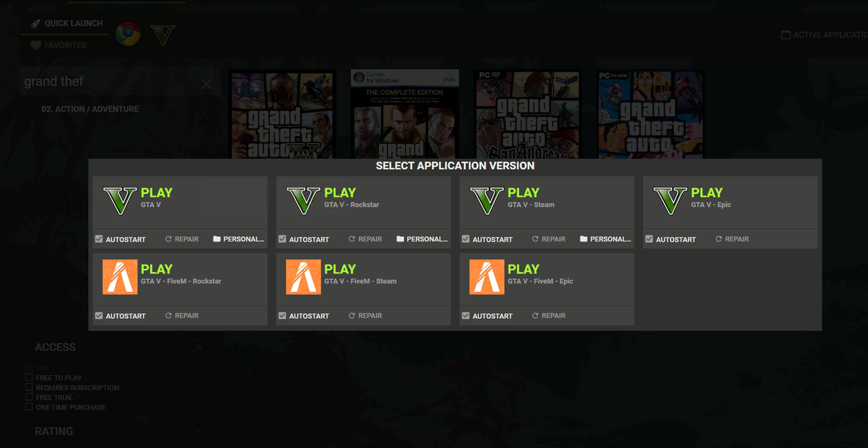Open Personal folder for GTA V - Rockstar
The width and height of the screenshot is (868, 448).
tap(422, 239)
